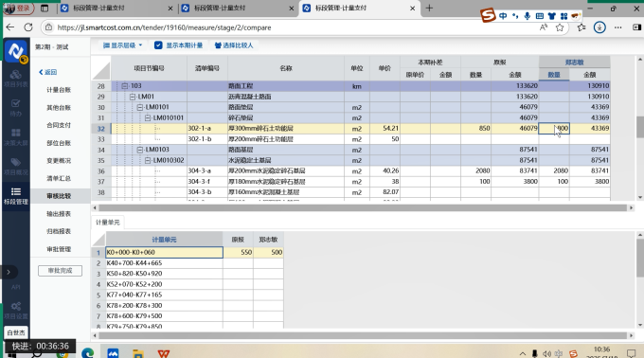Collapse the LM0101 tree node
The height and width of the screenshot is (358, 644).
pos(140,108)
